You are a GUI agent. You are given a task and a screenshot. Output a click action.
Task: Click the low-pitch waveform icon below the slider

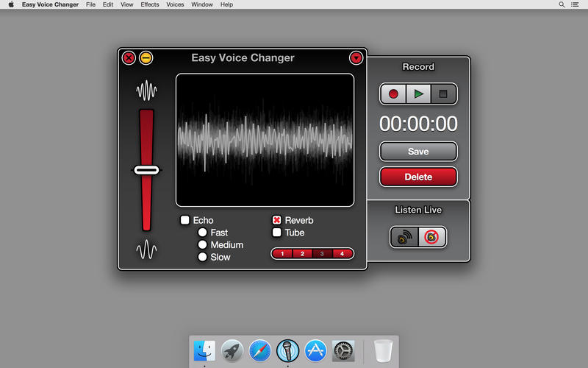click(x=147, y=250)
